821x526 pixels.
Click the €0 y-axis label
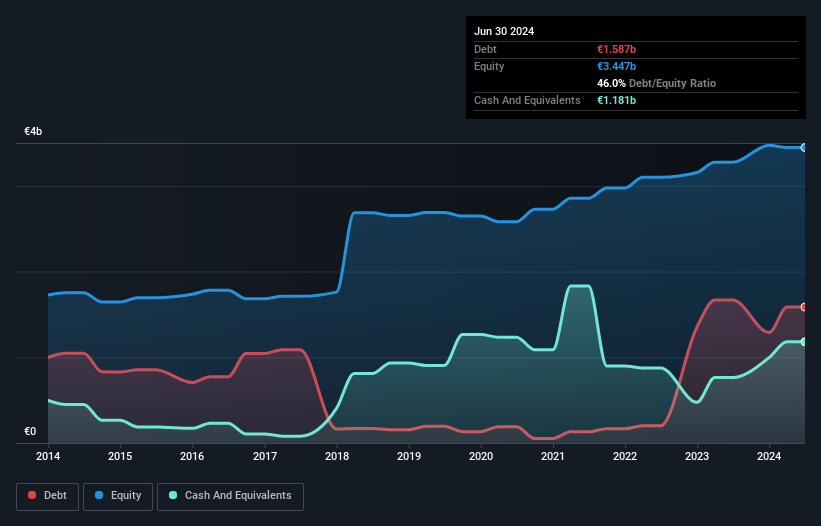(30, 431)
